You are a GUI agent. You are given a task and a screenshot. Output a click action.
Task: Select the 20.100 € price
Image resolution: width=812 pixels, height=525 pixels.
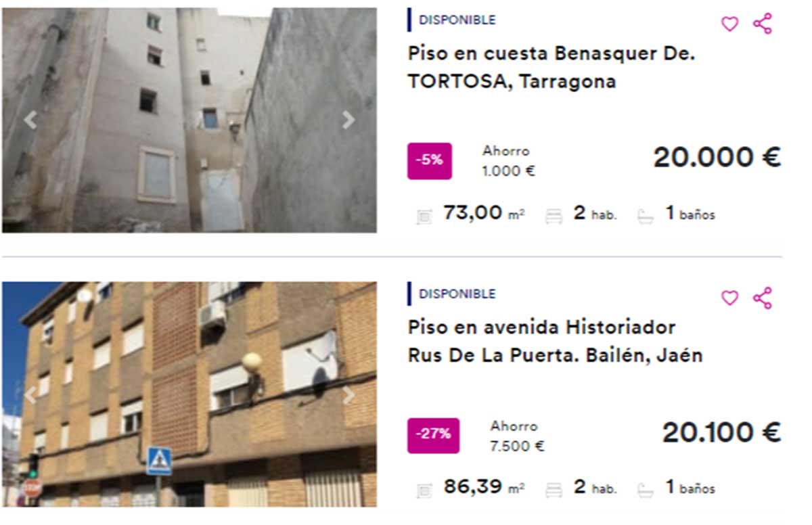pos(721,432)
